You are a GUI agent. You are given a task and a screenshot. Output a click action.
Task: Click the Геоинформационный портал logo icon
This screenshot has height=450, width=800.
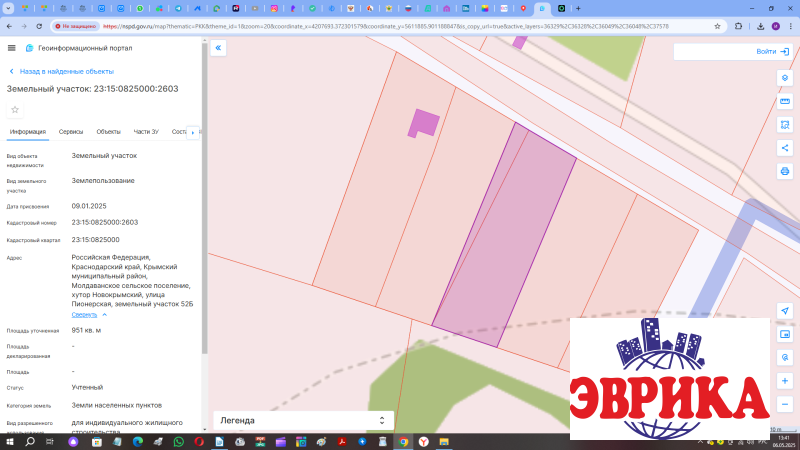29,48
